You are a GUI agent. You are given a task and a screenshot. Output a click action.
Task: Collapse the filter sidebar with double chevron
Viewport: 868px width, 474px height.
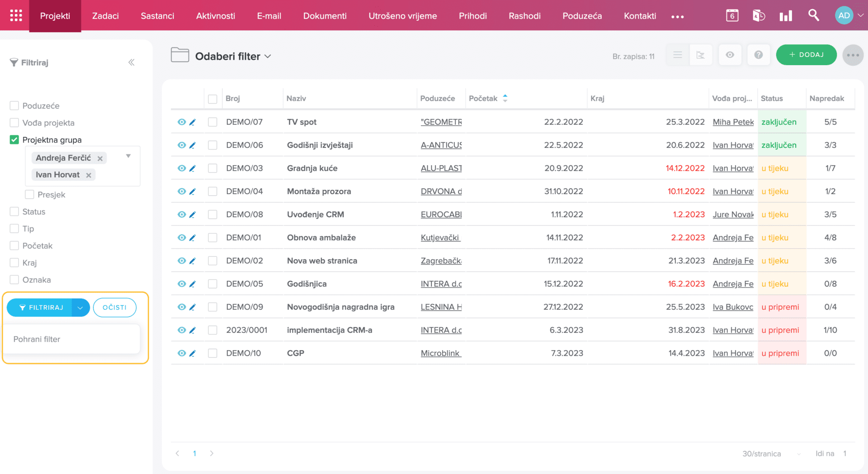click(x=131, y=62)
